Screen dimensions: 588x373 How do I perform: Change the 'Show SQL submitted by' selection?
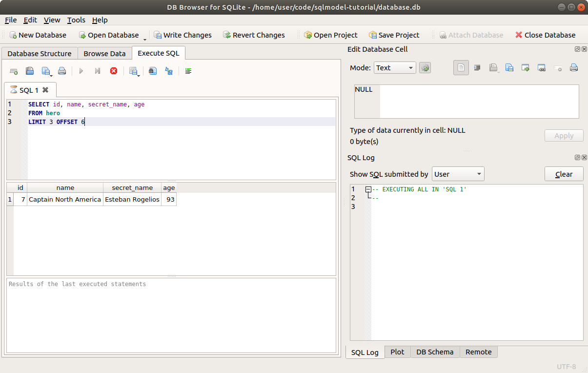458,173
